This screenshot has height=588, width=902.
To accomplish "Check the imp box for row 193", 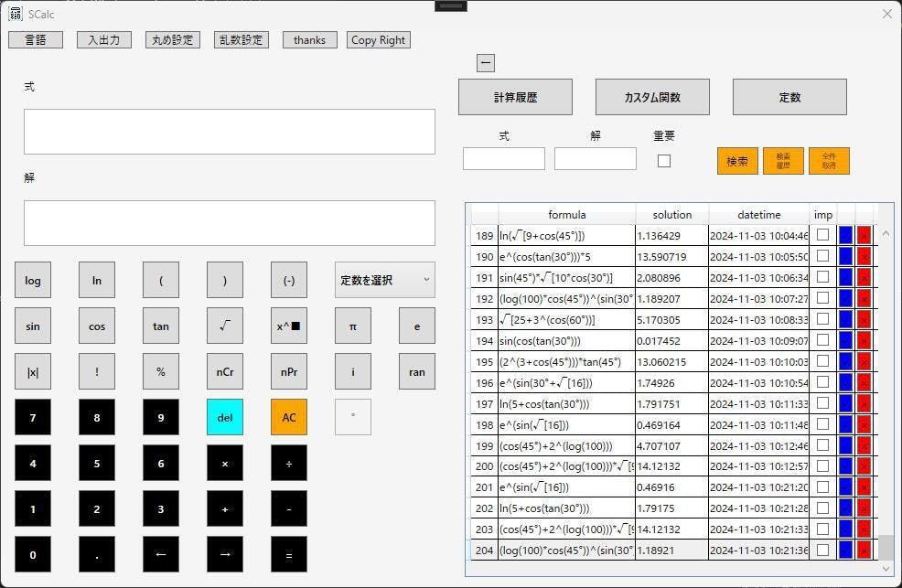I will (823, 319).
